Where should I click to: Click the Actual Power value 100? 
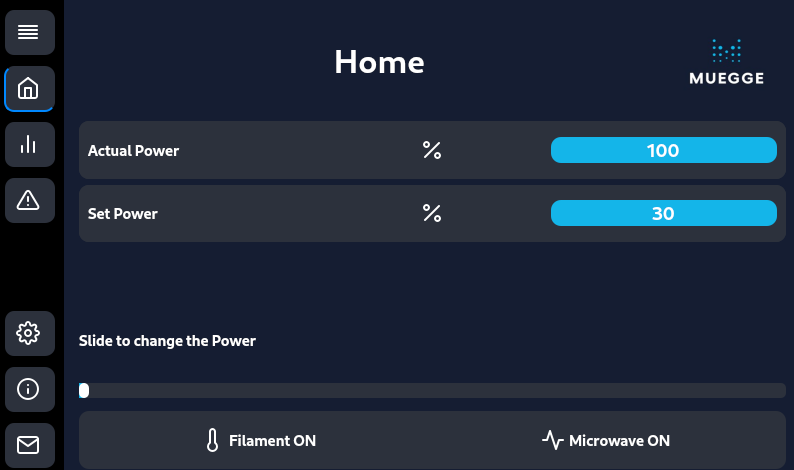(663, 150)
